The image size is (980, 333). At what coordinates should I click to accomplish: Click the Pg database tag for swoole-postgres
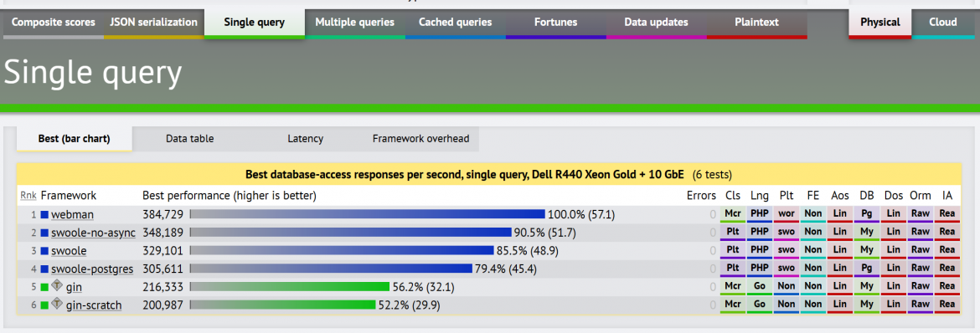(x=867, y=269)
